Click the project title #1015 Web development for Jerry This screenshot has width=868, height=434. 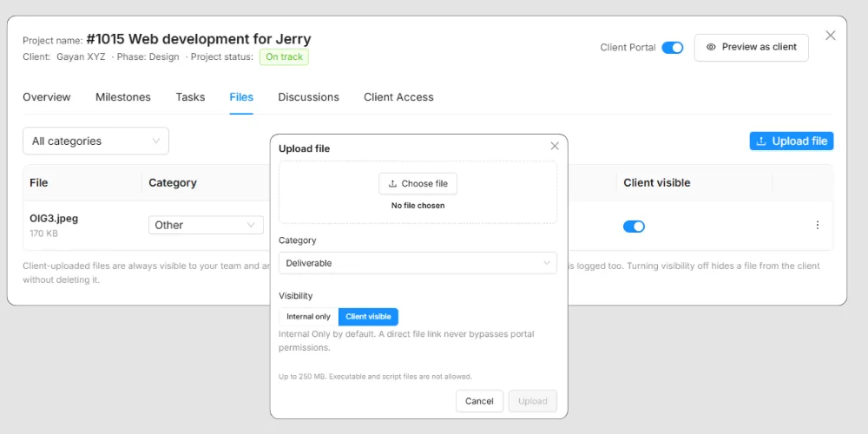click(199, 39)
